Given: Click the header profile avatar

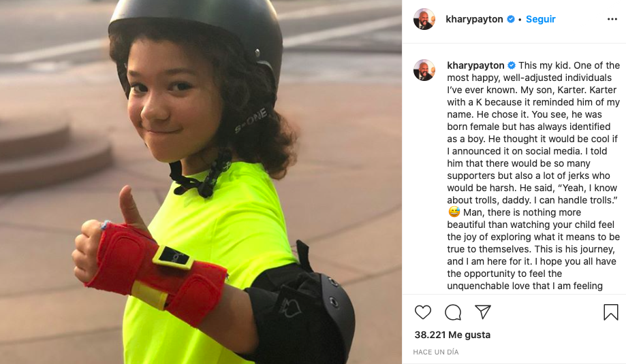Looking at the screenshot, I should [424, 19].
